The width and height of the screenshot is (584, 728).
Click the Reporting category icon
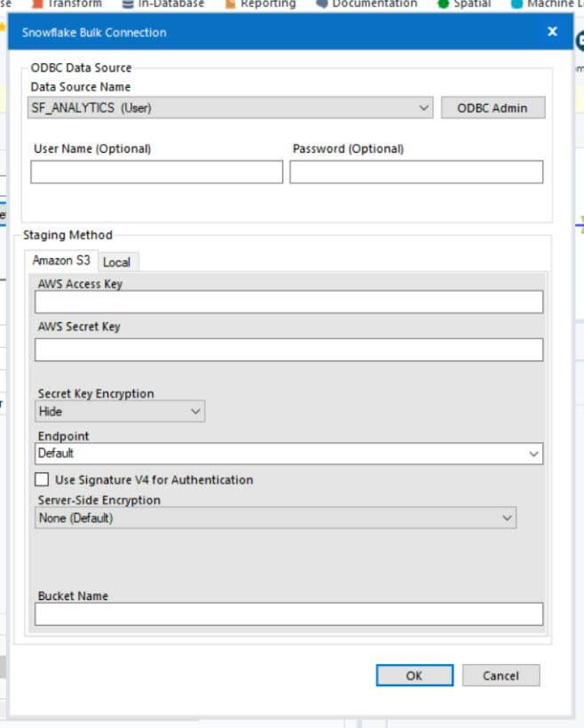point(230,4)
